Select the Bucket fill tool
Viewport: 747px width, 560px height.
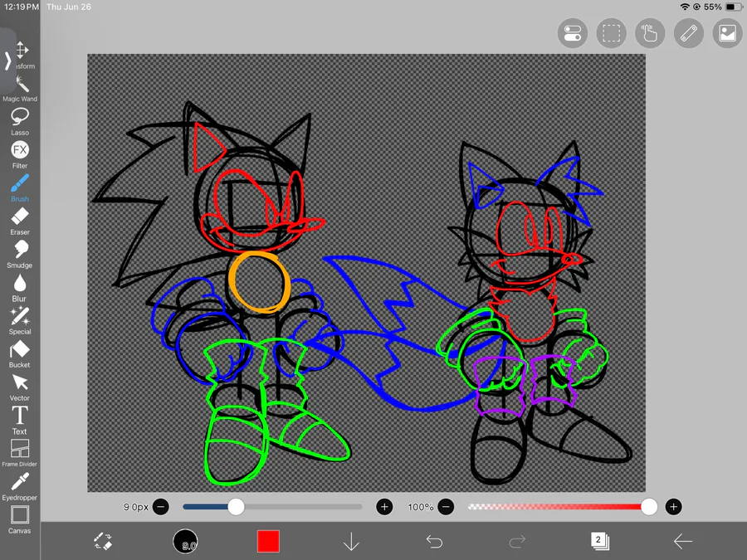[x=20, y=355]
